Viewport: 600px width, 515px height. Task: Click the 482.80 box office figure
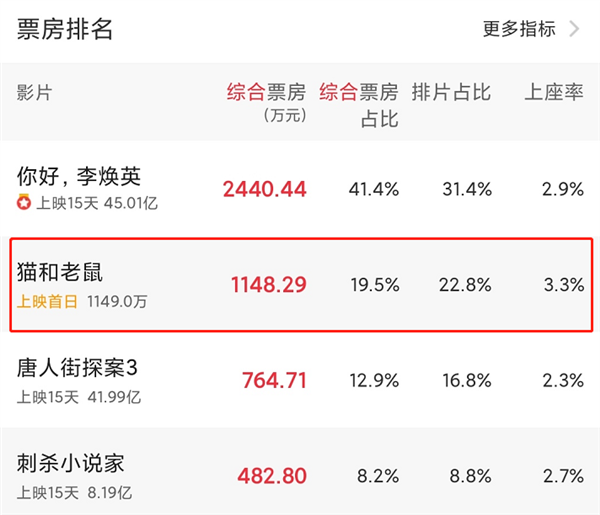(x=272, y=476)
